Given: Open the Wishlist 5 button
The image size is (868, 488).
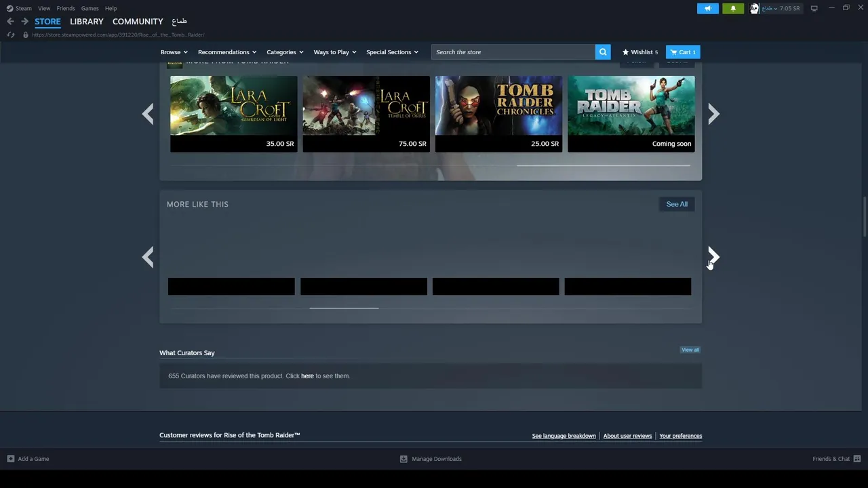Looking at the screenshot, I should [x=640, y=52].
